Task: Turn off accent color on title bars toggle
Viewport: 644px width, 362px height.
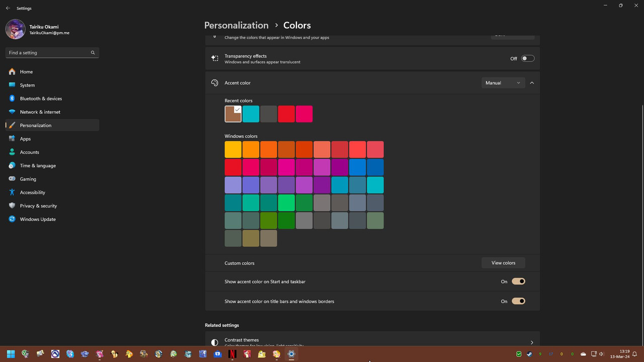Action: 518,301
